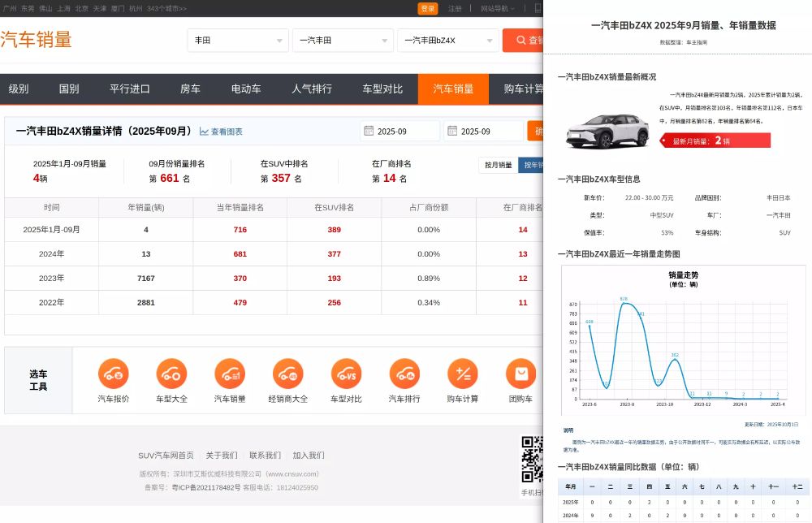Click the 661 monthly rank value
The image size is (812, 523).
[170, 178]
